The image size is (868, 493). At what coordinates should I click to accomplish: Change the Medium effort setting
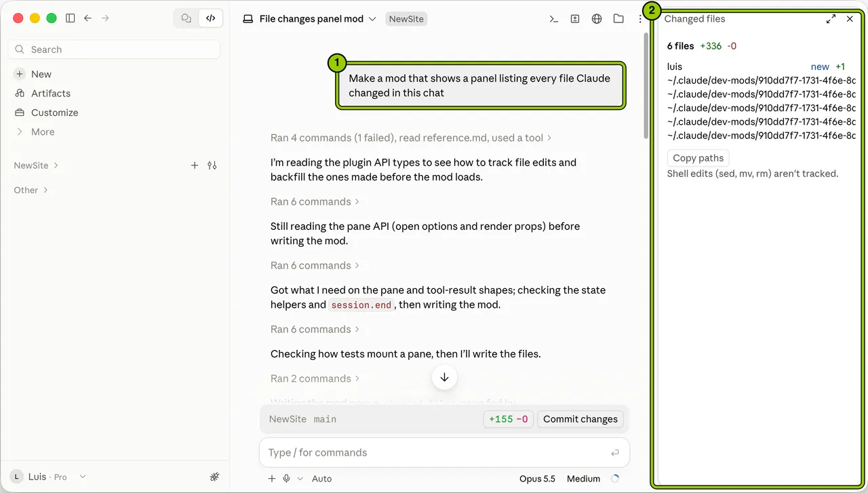coord(584,479)
